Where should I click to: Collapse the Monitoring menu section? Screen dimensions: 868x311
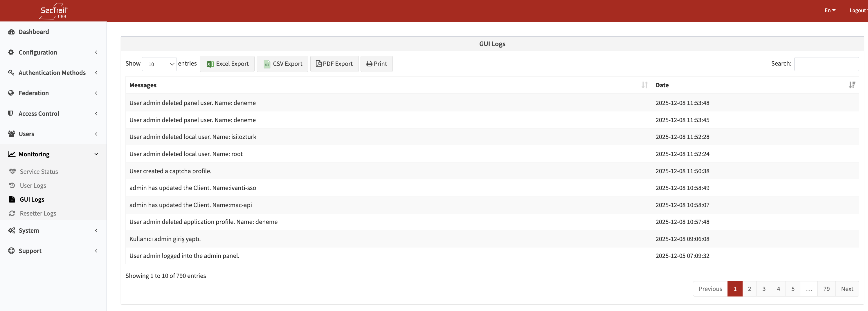pyautogui.click(x=53, y=154)
